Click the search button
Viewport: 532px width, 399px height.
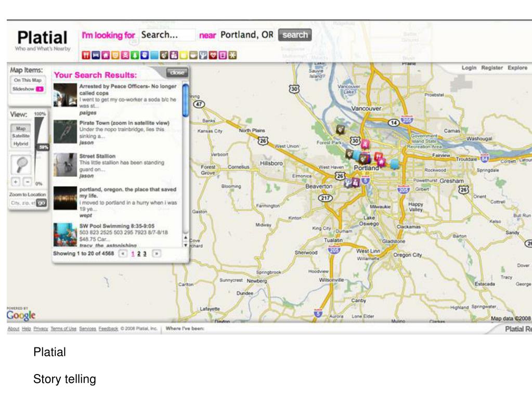click(x=295, y=35)
